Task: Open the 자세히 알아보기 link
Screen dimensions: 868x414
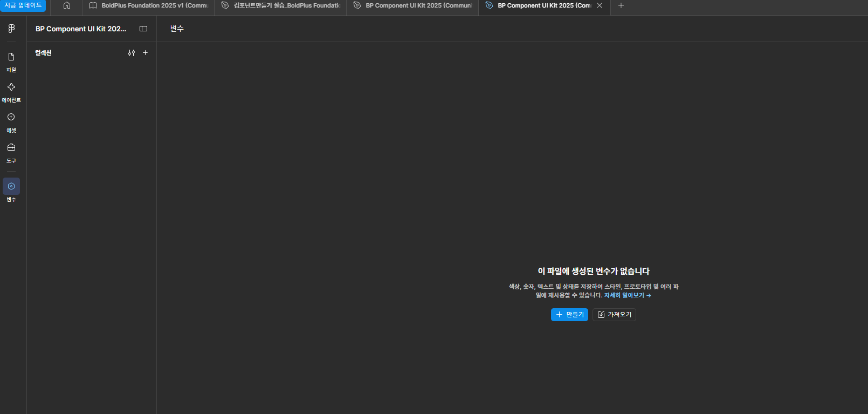Action: (628, 295)
